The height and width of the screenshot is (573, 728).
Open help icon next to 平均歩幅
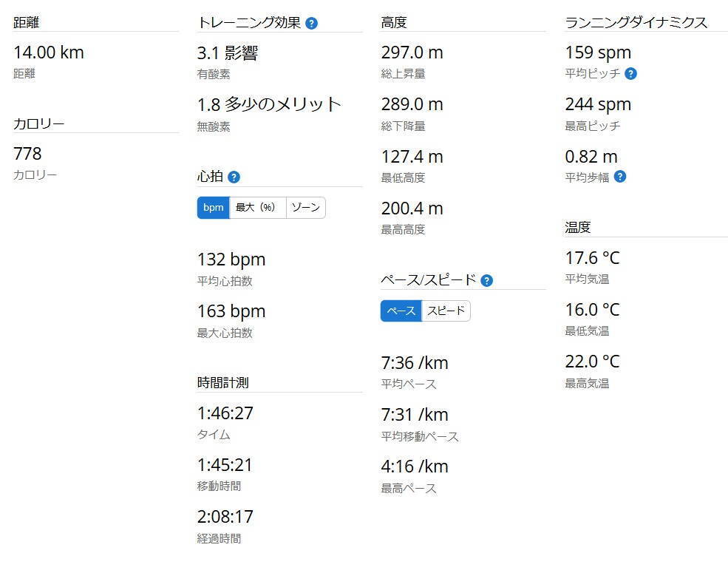pos(620,177)
